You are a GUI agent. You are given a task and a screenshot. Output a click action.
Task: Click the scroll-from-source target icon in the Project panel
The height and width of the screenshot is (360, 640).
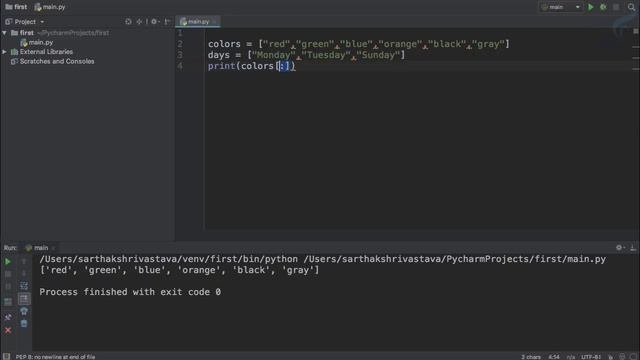(x=128, y=22)
